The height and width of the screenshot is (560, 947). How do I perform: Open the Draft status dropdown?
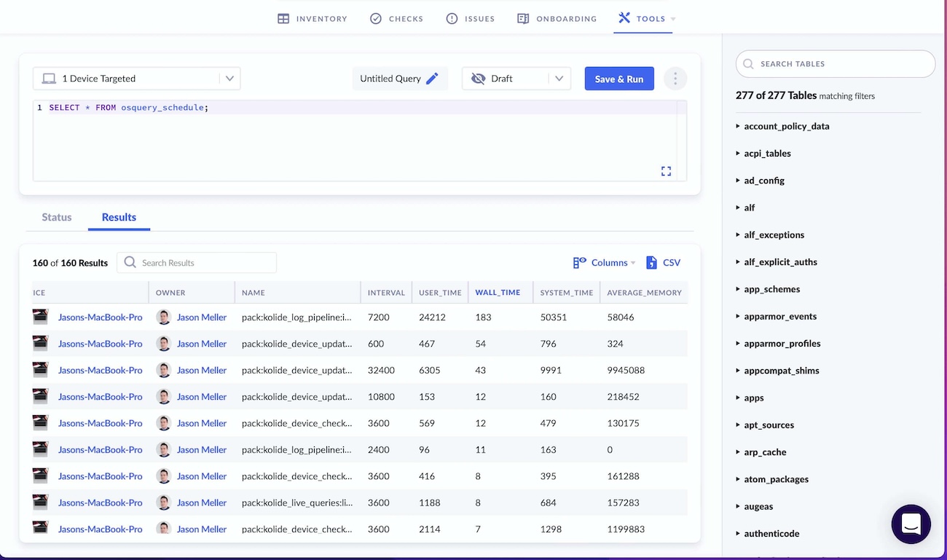[559, 78]
